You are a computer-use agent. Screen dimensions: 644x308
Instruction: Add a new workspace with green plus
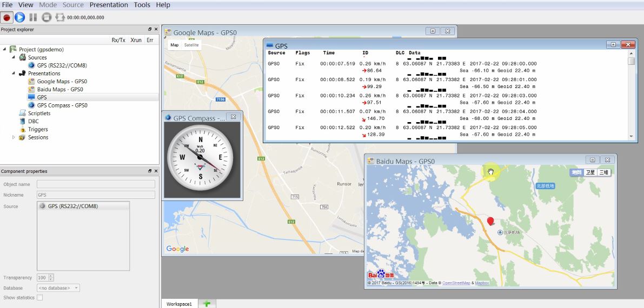207,304
